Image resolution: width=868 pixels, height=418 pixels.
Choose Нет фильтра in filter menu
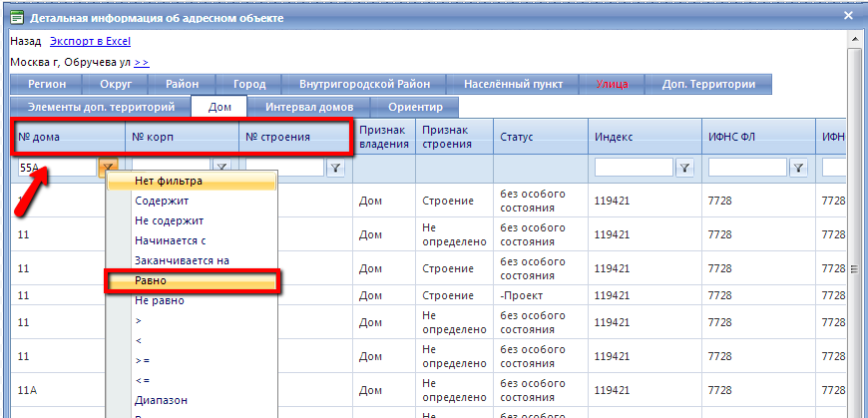point(192,181)
